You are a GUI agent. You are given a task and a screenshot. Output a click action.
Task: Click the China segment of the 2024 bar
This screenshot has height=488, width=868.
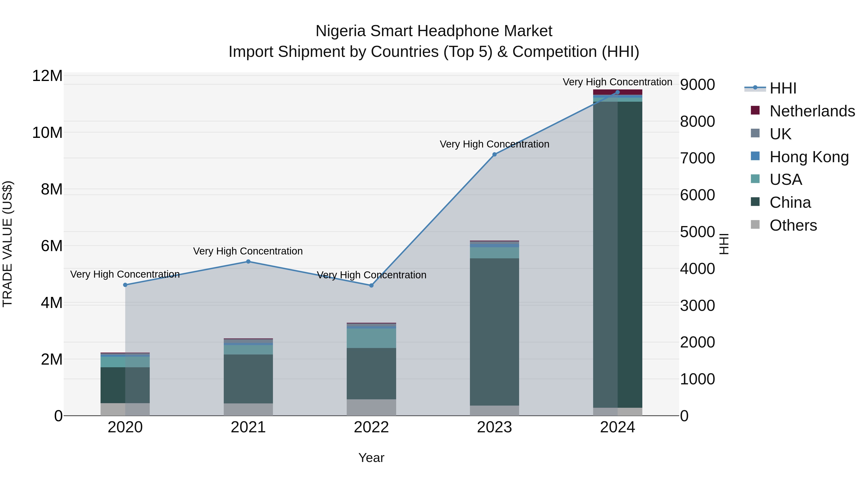click(x=617, y=255)
